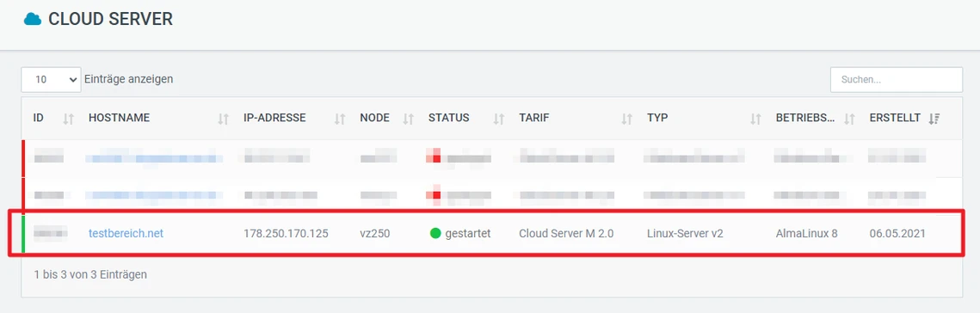This screenshot has height=313, width=980.
Task: Sort table by the ID sort arrows
Action: click(x=69, y=118)
